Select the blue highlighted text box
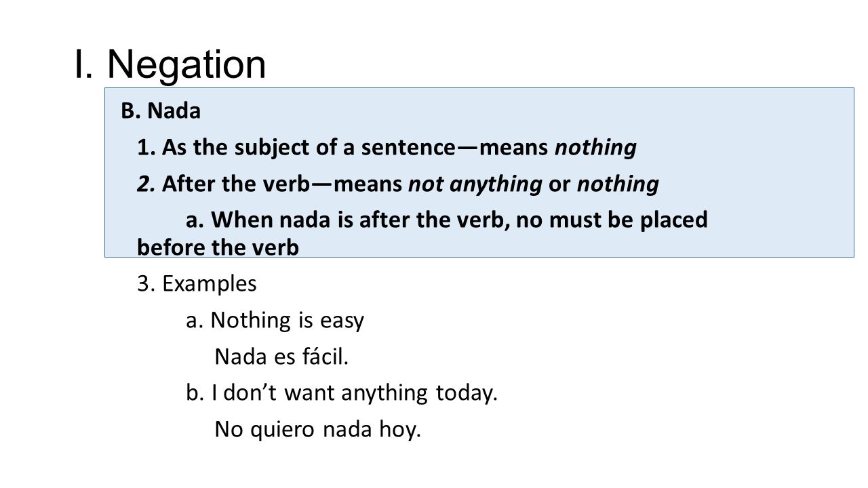The image size is (868, 488). point(479,172)
